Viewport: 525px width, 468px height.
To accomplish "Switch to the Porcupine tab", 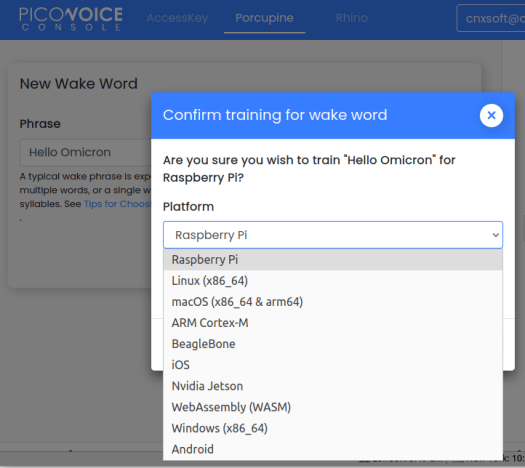I will click(264, 18).
